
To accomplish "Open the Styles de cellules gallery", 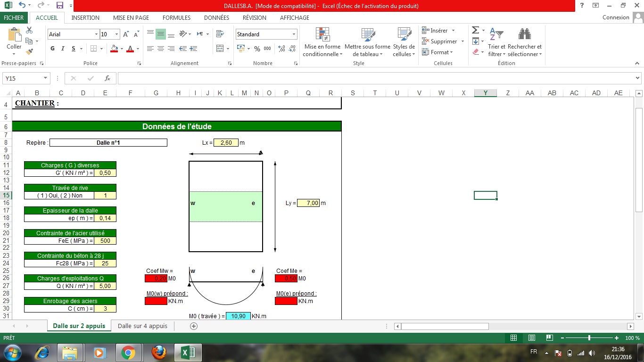I will [404, 42].
